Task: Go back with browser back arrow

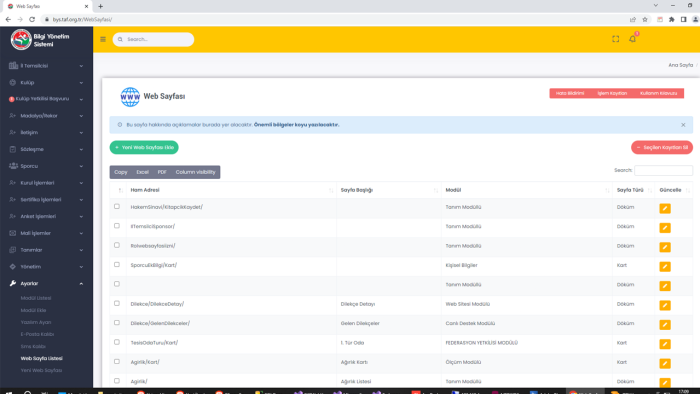Action: [8, 19]
